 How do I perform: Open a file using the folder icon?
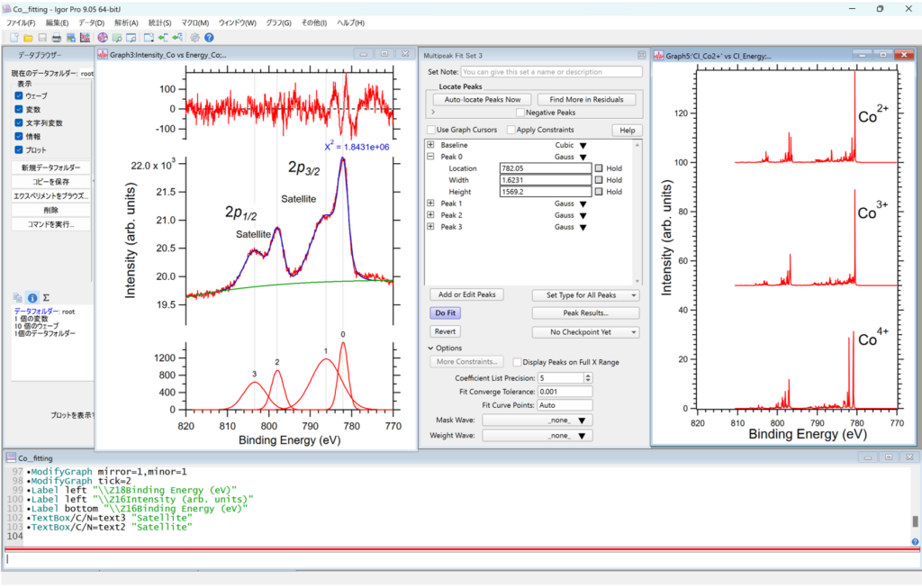pos(28,38)
